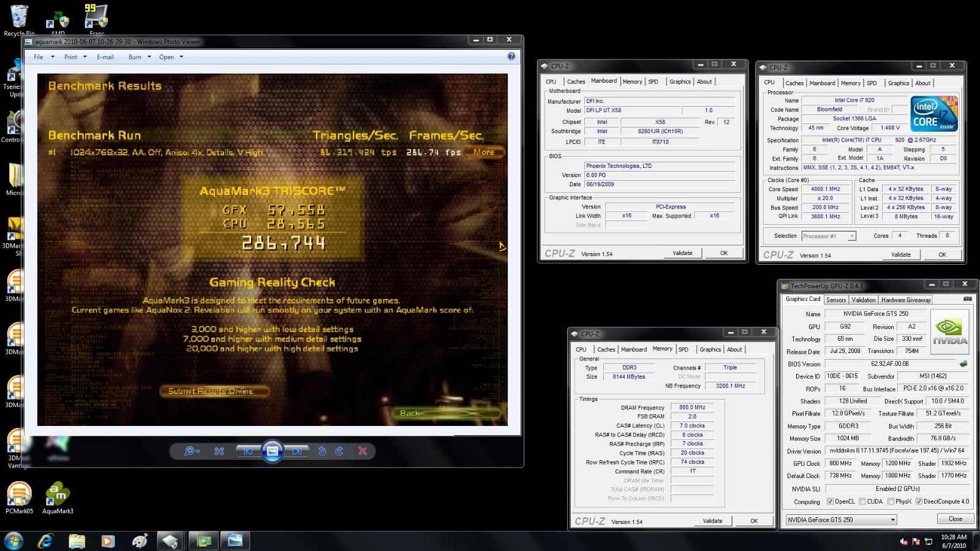Click Validate in the CPU-Z CPU window
The height and width of the screenshot is (551, 980).
[900, 254]
